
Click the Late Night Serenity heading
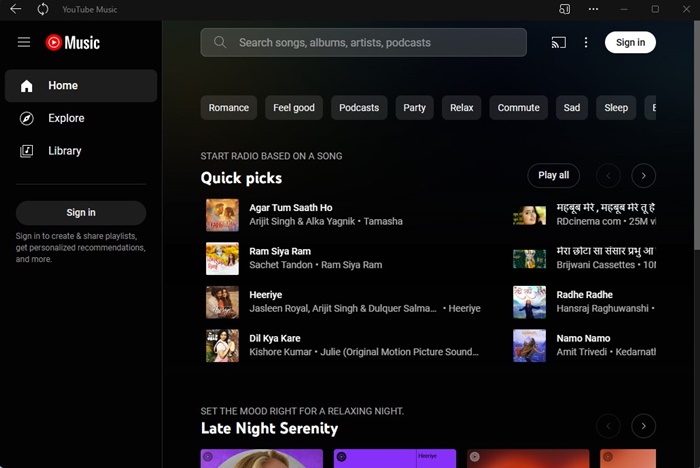(269, 429)
